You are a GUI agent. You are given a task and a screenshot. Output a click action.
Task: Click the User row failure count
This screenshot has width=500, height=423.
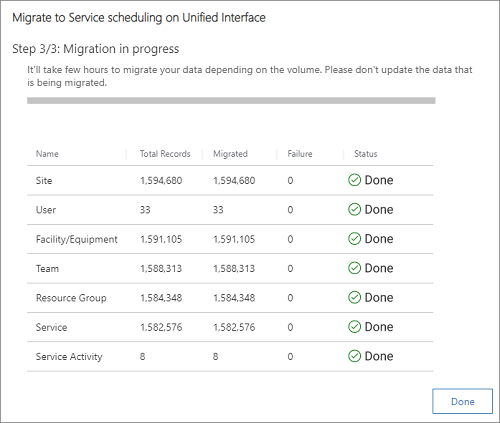pos(290,210)
